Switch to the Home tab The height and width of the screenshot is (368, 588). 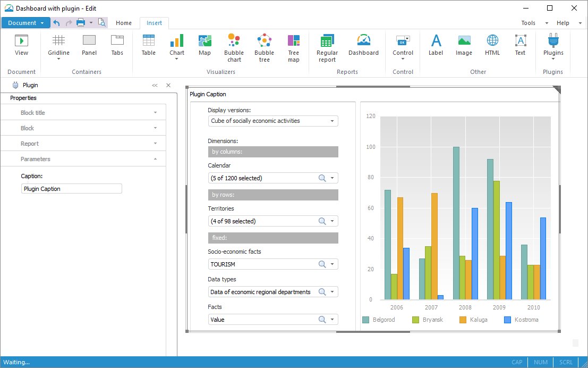click(x=124, y=23)
